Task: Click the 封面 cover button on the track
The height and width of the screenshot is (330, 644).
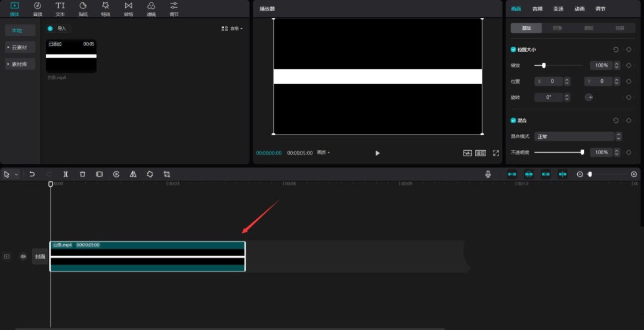Action: click(x=40, y=257)
